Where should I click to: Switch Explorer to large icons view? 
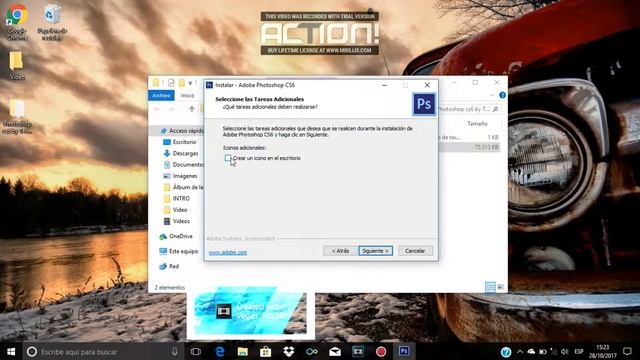(x=500, y=287)
